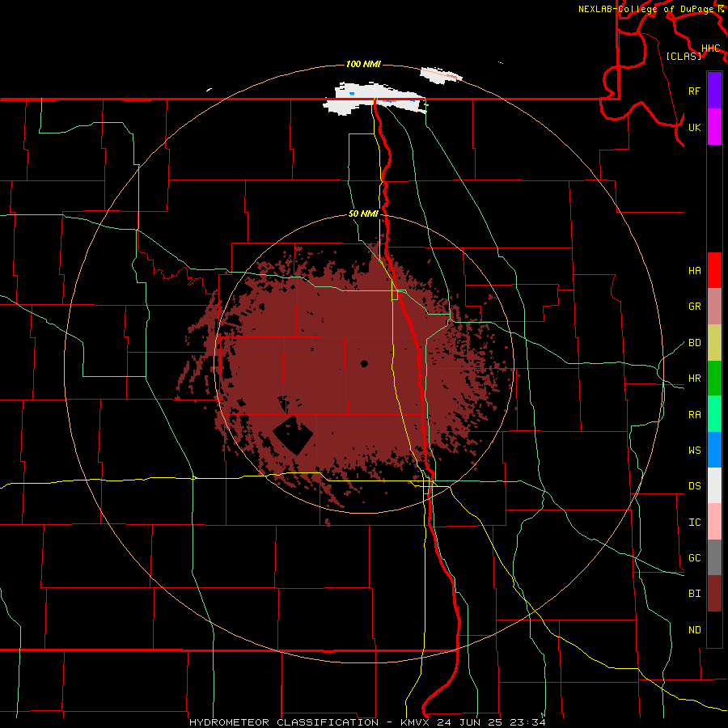
Task: Click the BI legend label
Action: tap(694, 594)
